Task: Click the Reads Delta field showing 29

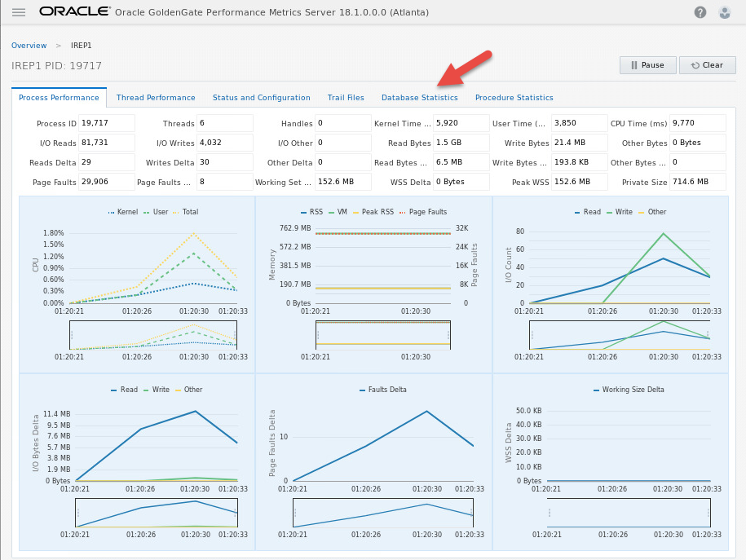Action: 107,161
